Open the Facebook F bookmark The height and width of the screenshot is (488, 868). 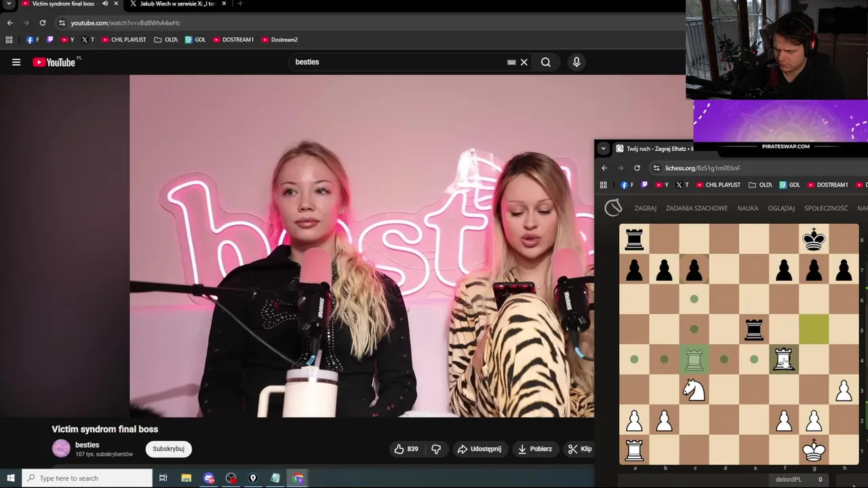(33, 40)
